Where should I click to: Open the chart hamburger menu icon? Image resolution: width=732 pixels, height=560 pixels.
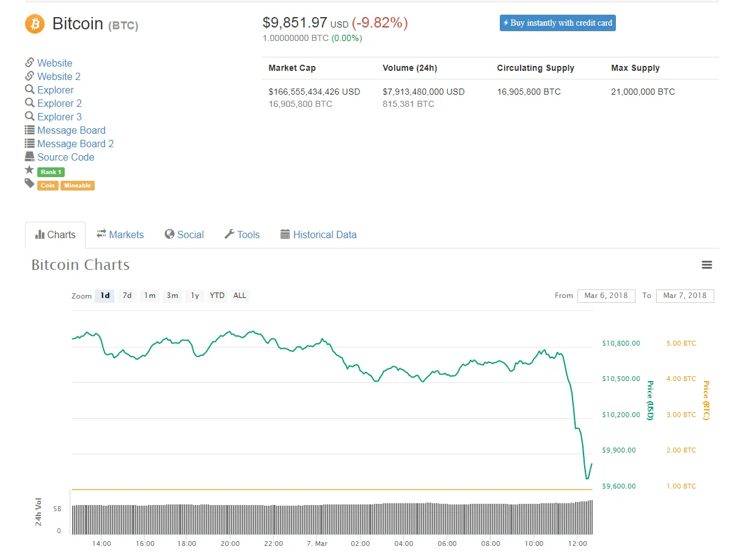tap(707, 265)
